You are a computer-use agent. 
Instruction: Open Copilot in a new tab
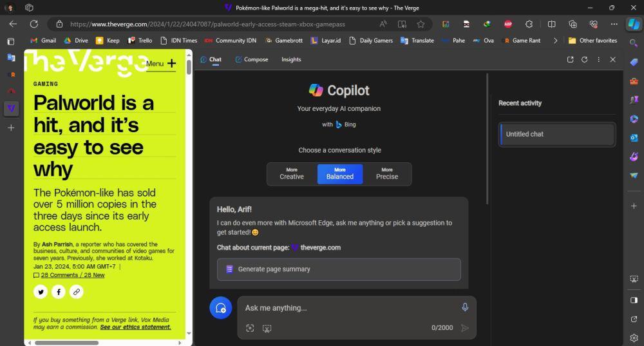click(x=570, y=59)
